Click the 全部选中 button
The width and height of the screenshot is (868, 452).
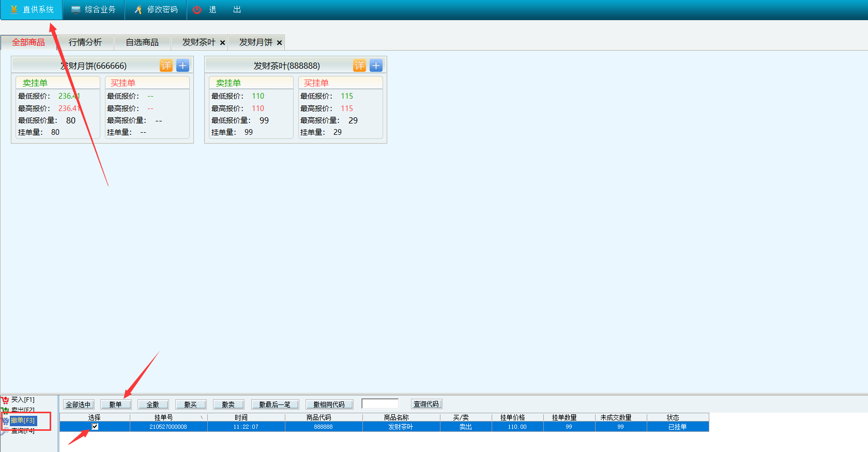coord(79,404)
